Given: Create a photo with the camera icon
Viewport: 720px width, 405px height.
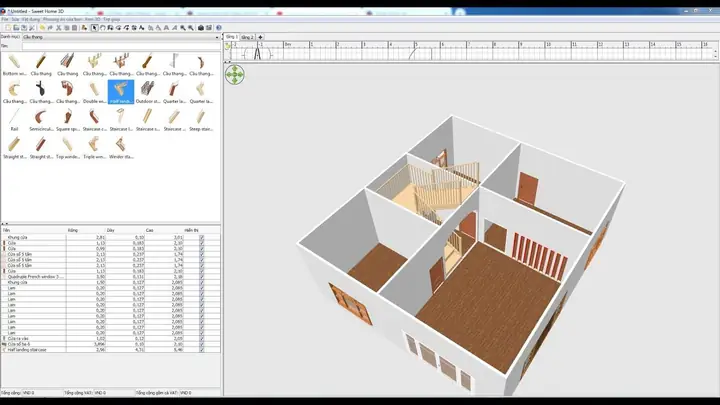Looking at the screenshot, I should tap(201, 28).
